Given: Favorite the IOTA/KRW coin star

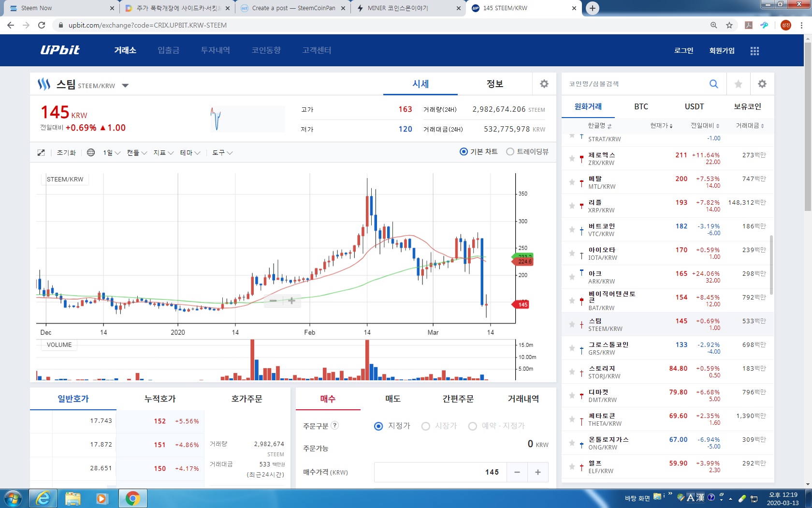Looking at the screenshot, I should click(572, 254).
